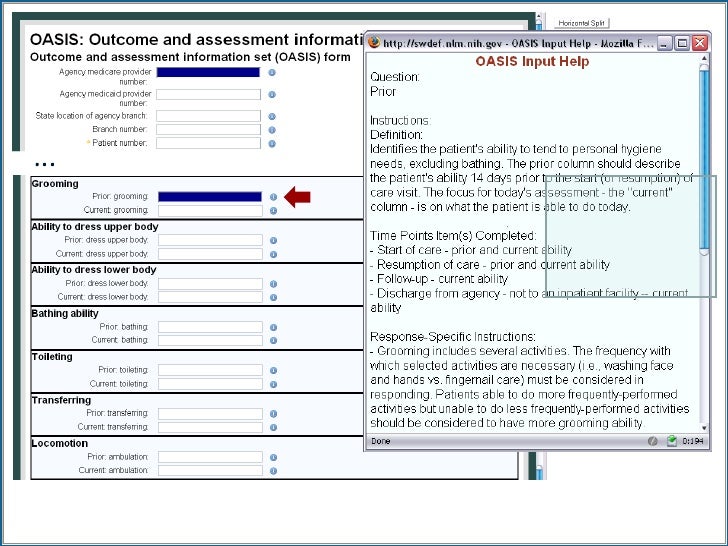
Task: Click 'Ability to dress upper body' heading
Action: tap(95, 227)
